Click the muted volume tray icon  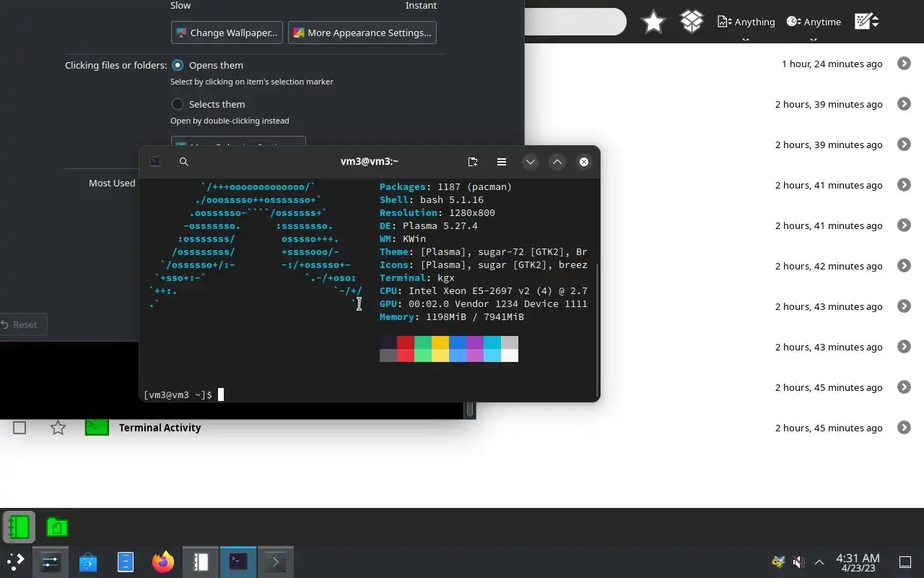click(x=798, y=561)
